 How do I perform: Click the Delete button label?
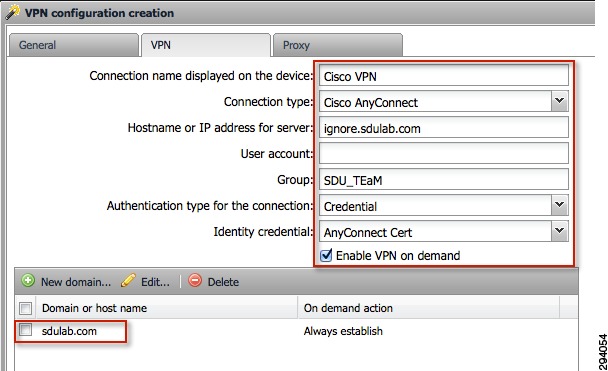(x=223, y=282)
